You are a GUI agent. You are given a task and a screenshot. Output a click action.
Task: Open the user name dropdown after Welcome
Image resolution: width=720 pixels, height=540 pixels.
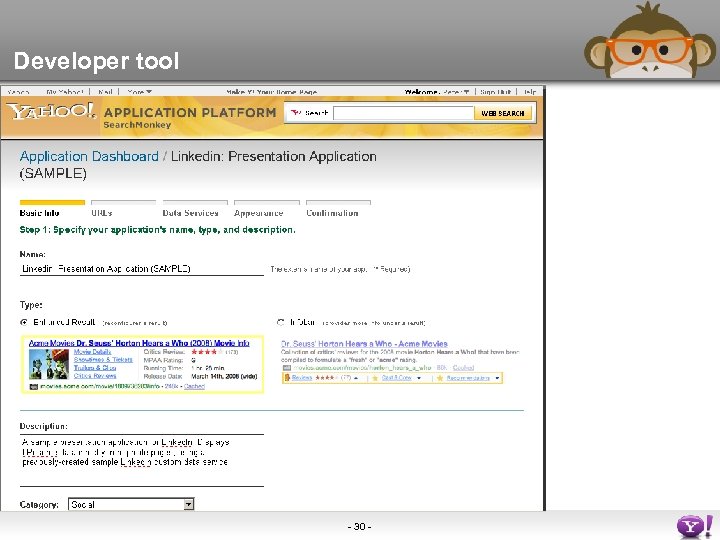click(456, 92)
